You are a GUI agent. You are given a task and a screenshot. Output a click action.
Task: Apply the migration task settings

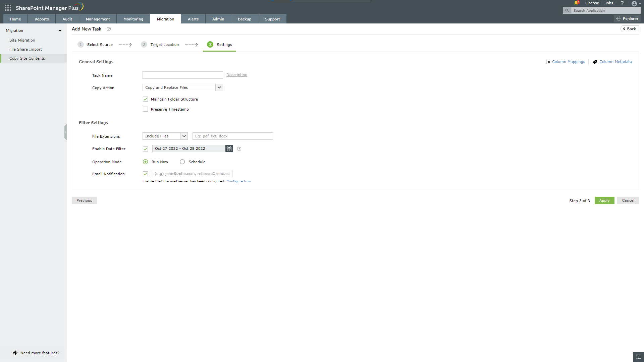pyautogui.click(x=604, y=200)
